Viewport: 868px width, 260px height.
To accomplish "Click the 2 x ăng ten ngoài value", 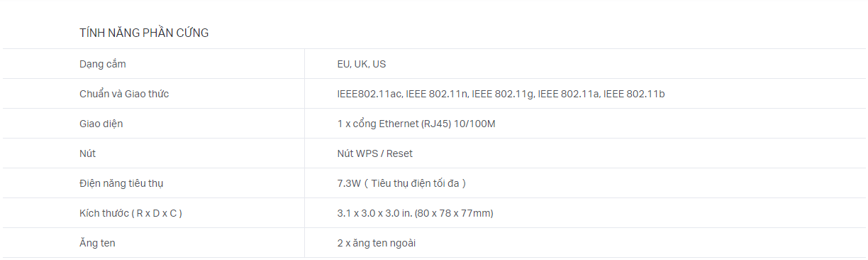I will (x=376, y=243).
